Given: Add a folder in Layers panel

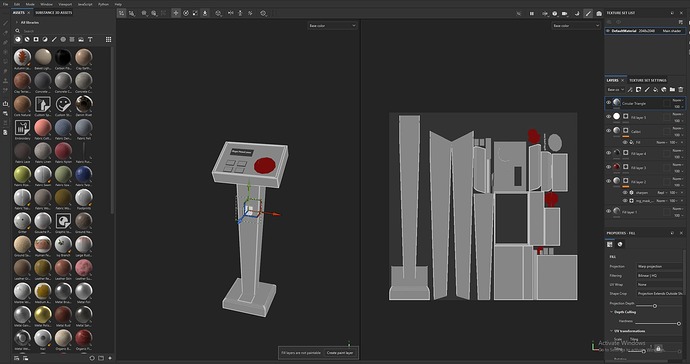Looking at the screenshot, I should click(x=672, y=90).
